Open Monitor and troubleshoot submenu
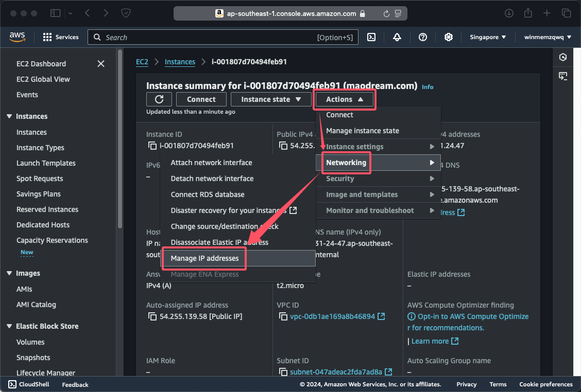581x392 pixels. point(378,210)
